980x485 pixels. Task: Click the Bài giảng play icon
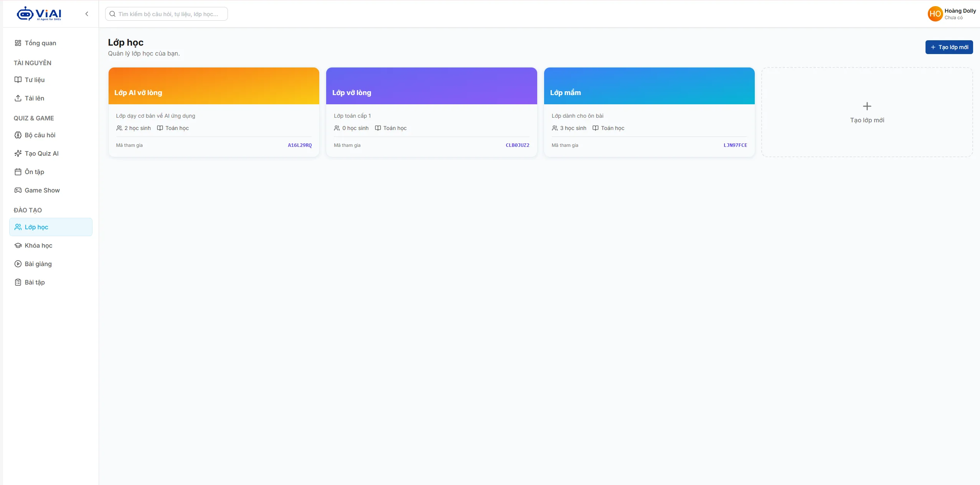[x=18, y=264]
